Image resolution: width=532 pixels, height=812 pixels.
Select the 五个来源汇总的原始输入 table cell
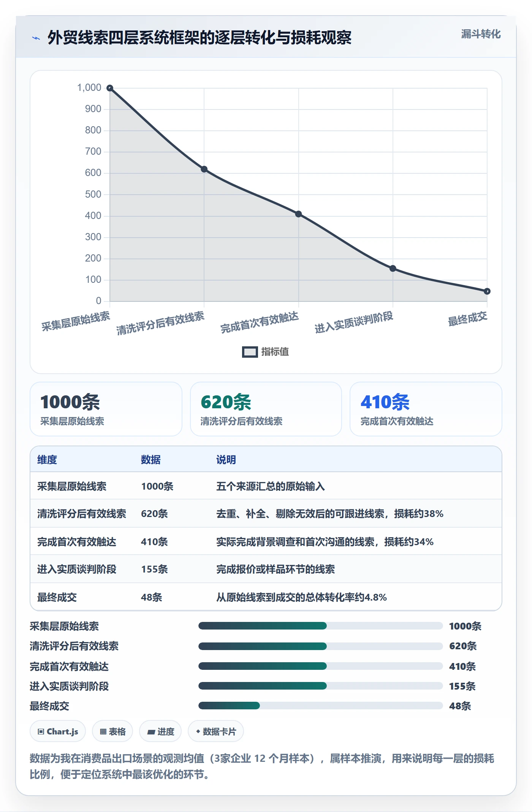click(271, 487)
